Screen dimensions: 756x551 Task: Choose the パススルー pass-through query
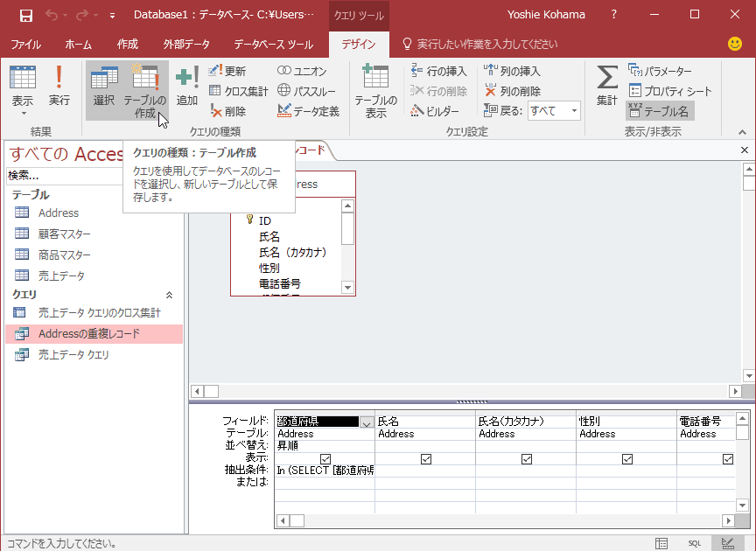pyautogui.click(x=306, y=91)
